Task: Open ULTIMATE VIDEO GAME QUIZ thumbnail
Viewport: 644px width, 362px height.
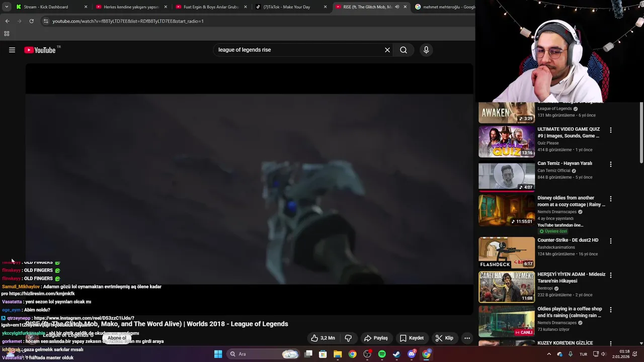Action: click(x=507, y=142)
